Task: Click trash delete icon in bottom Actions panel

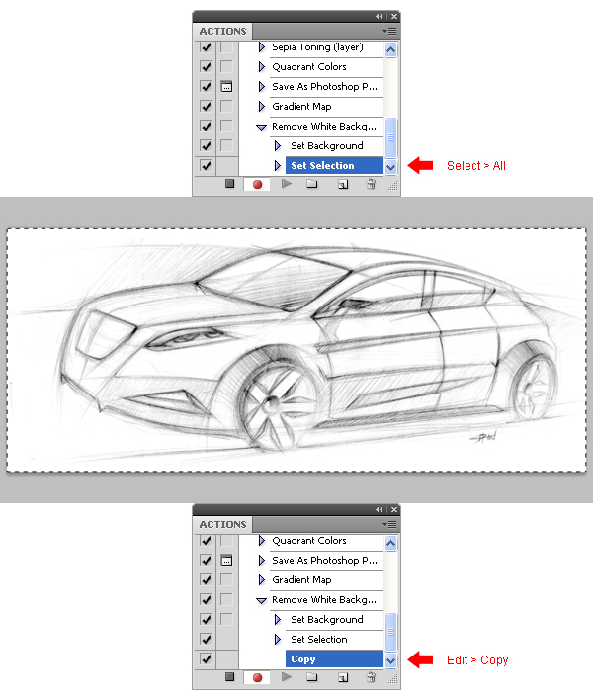Action: click(x=371, y=677)
